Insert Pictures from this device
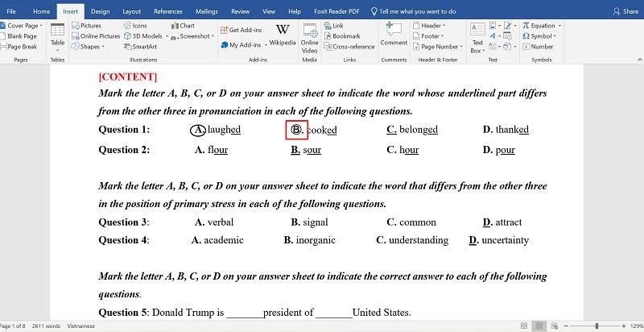Image resolution: width=644 pixels, height=332 pixels. tap(86, 26)
